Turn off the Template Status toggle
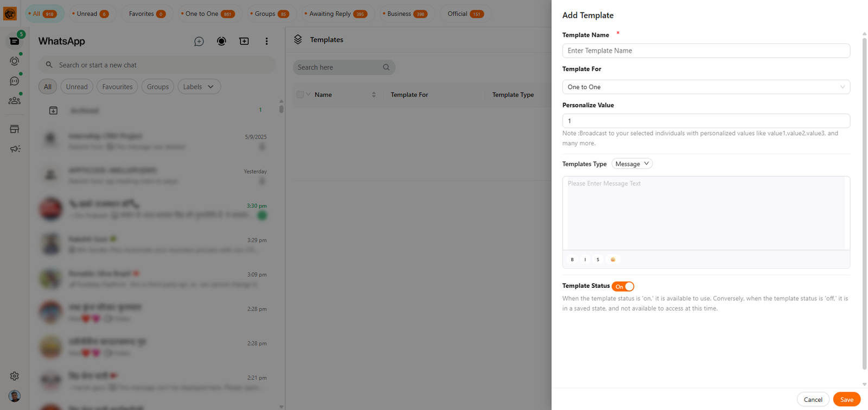868x410 pixels. tap(623, 286)
